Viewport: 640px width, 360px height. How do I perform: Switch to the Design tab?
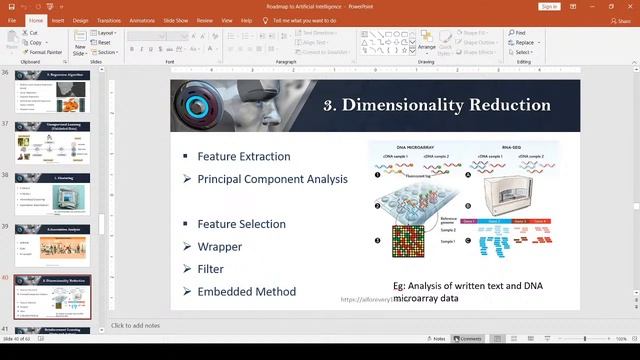tap(80, 20)
